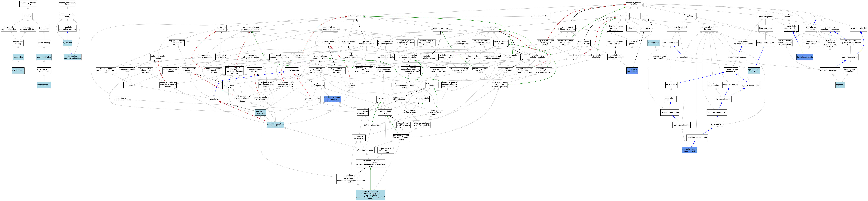Select the 'developmental process' node
Viewport: 868px width, 201px height.
[x=690, y=16]
